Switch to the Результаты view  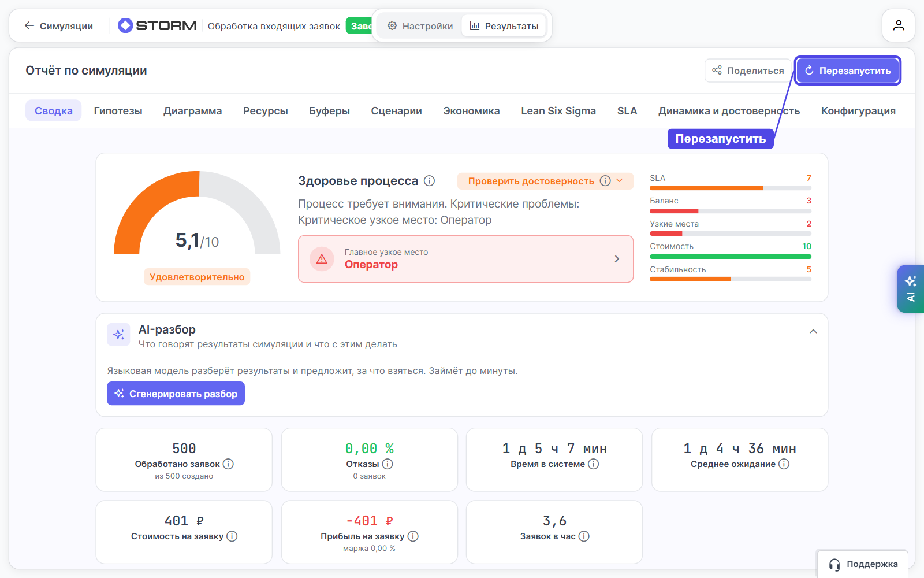(504, 26)
